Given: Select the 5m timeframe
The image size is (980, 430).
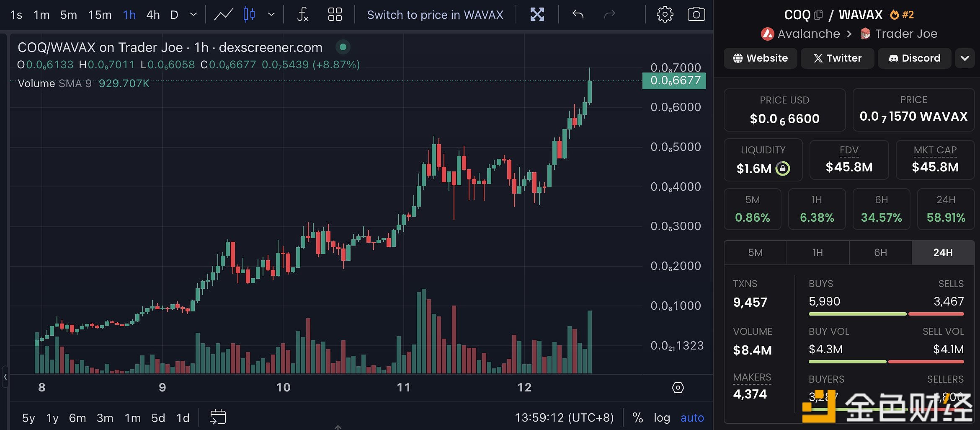Looking at the screenshot, I should tap(69, 15).
